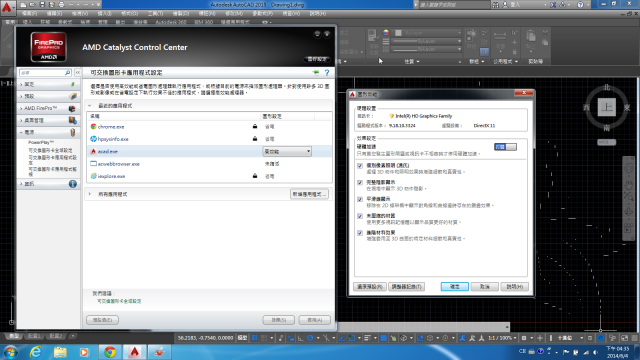Viewport: 640px width, 360px height.
Task: Uncheck the full shadow display checkbox
Action: point(360,182)
